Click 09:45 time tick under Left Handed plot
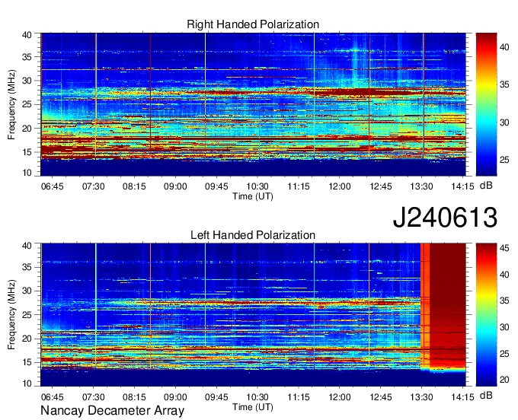This screenshot has width=518, height=420. coord(216,397)
